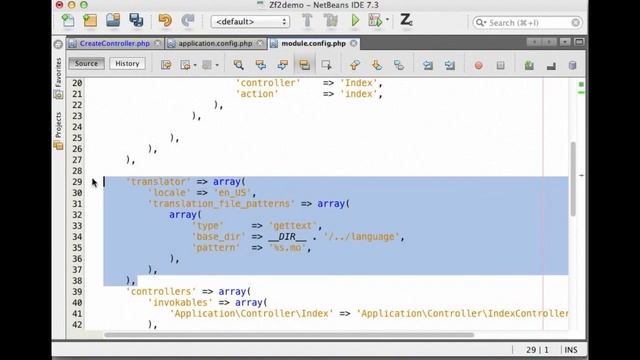640x360 pixels.
Task: Open the <default> configuration dropdown
Action: click(250, 22)
